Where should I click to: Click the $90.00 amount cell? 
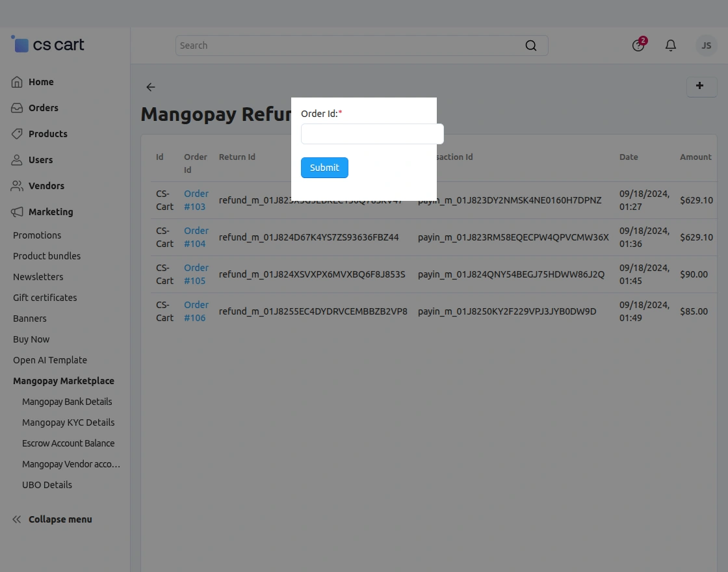[694, 274]
